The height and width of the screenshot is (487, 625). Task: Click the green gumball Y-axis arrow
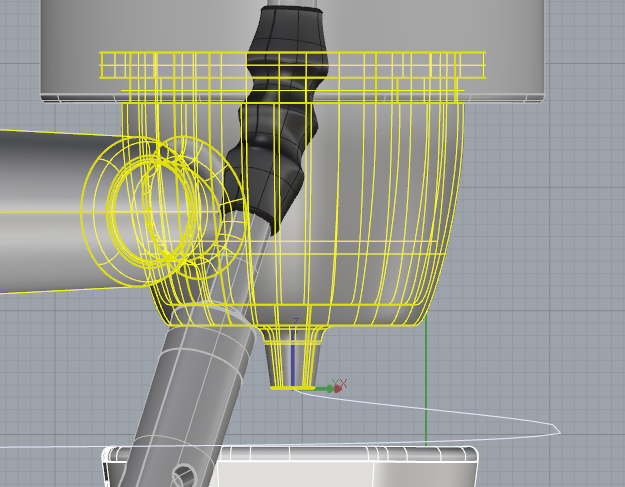(324, 388)
